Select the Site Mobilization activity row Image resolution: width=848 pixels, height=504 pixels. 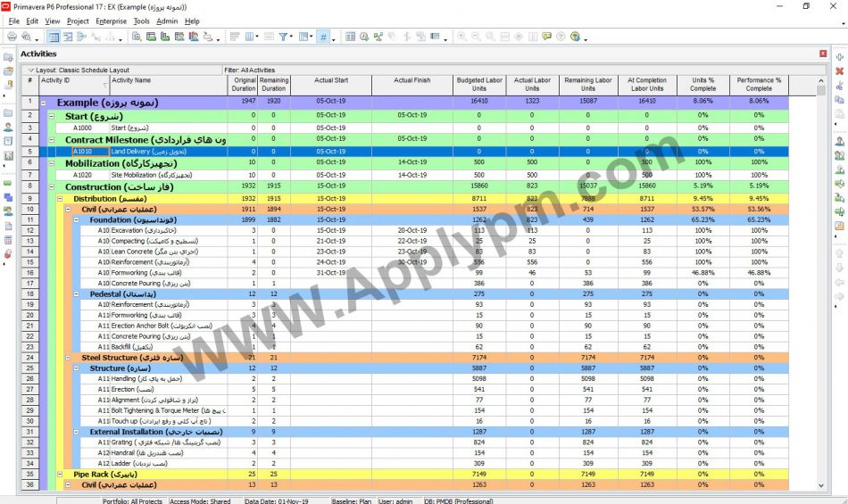tap(413, 175)
